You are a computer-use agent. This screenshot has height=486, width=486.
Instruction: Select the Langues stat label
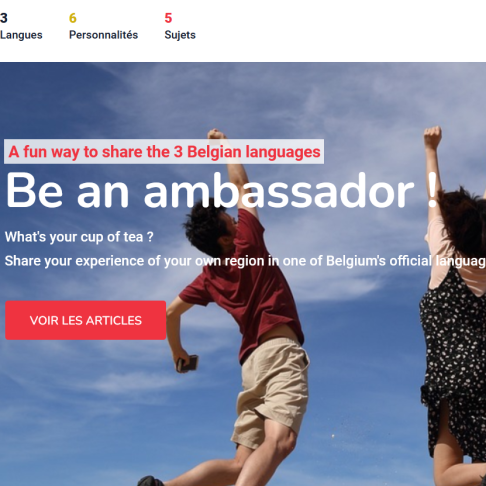(x=21, y=35)
